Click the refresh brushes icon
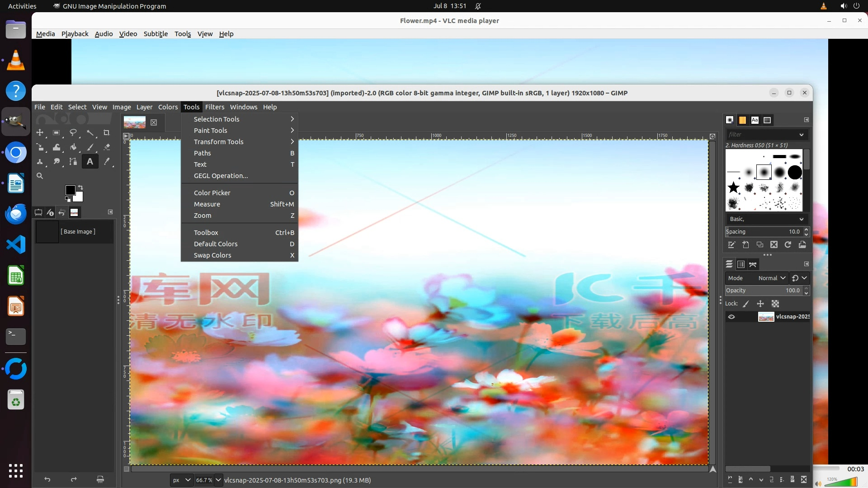The image size is (868, 488). [788, 244]
